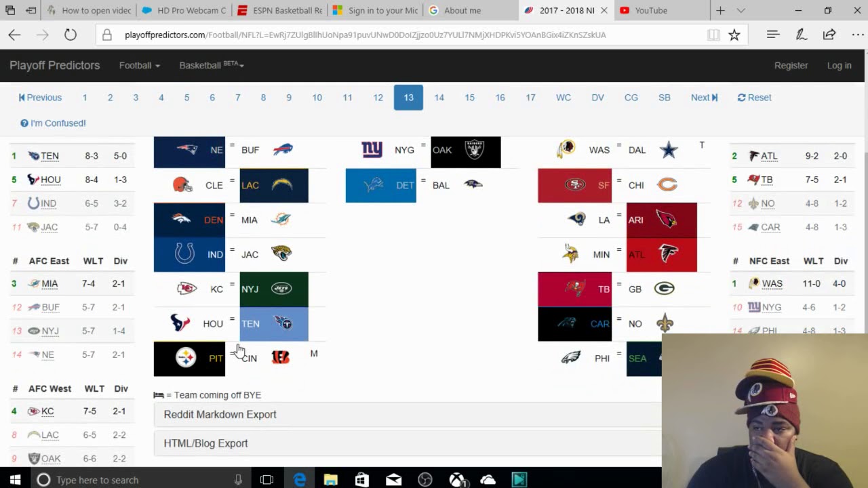Refresh the page
The image size is (868, 488).
coord(71,35)
